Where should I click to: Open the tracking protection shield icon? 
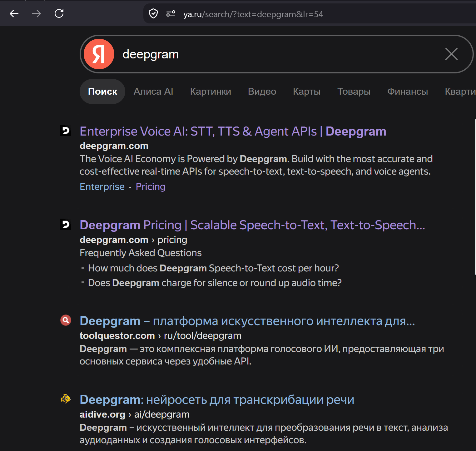153,14
